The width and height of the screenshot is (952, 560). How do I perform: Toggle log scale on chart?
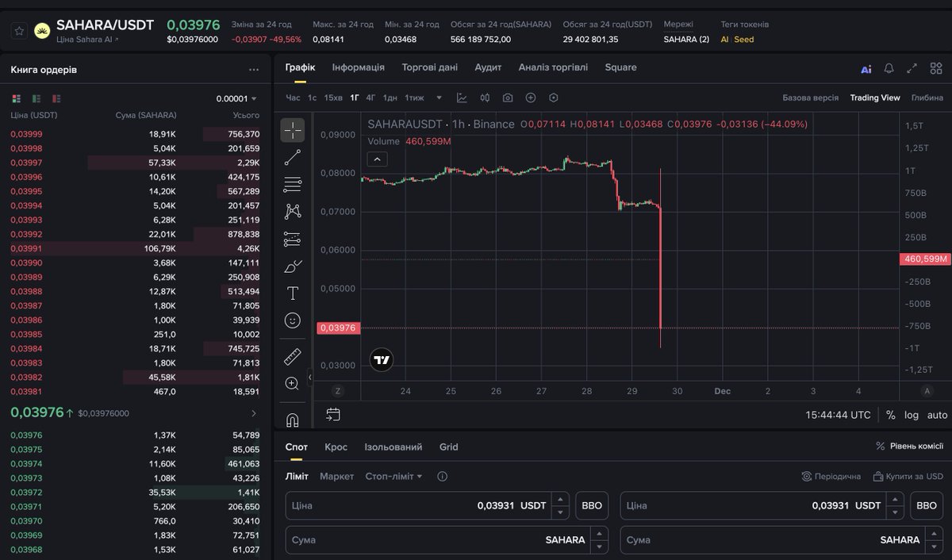[x=912, y=415]
